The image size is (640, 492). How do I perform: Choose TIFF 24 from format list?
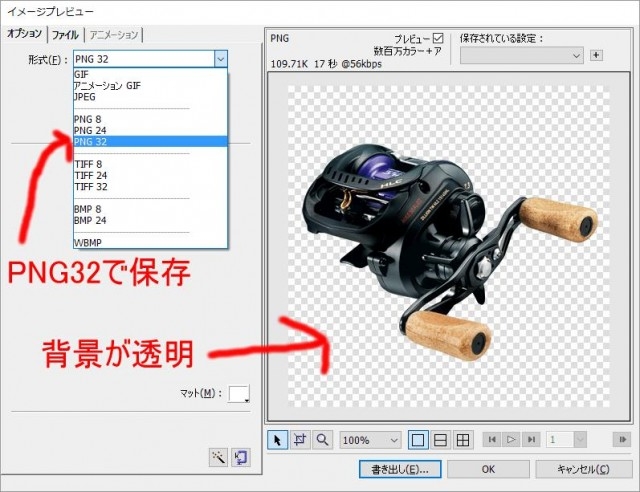coord(150,176)
